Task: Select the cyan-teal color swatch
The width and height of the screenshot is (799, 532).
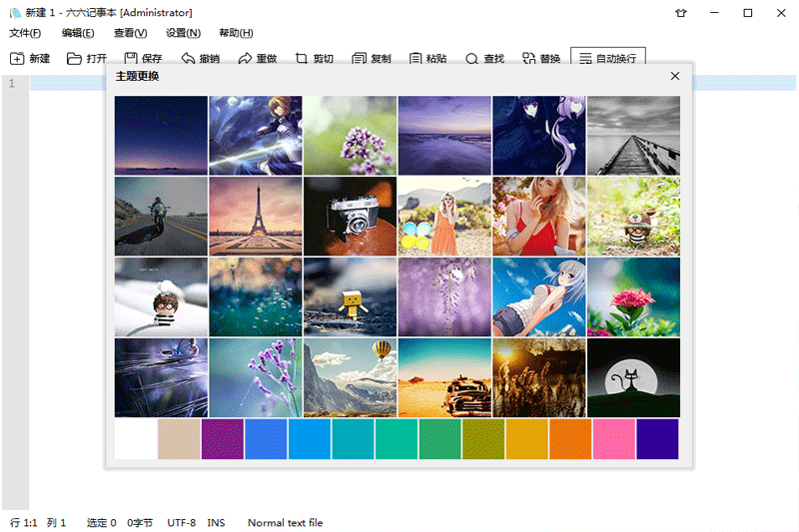Action: click(x=354, y=439)
